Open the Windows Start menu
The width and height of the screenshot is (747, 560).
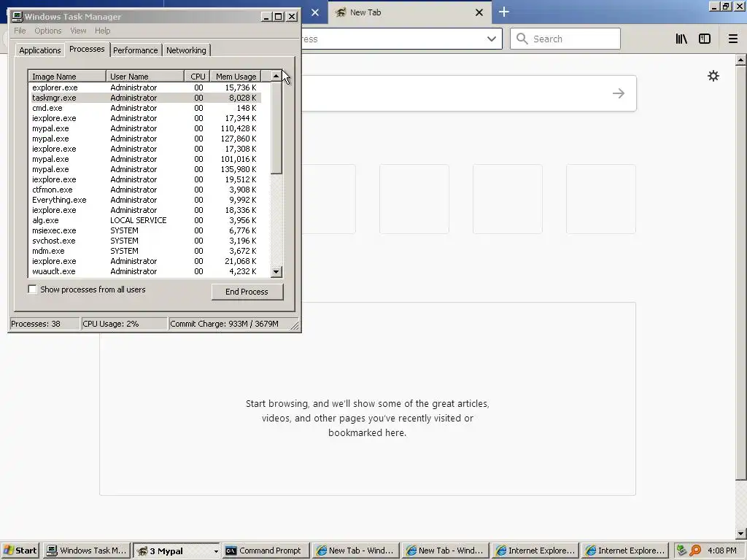(20, 551)
